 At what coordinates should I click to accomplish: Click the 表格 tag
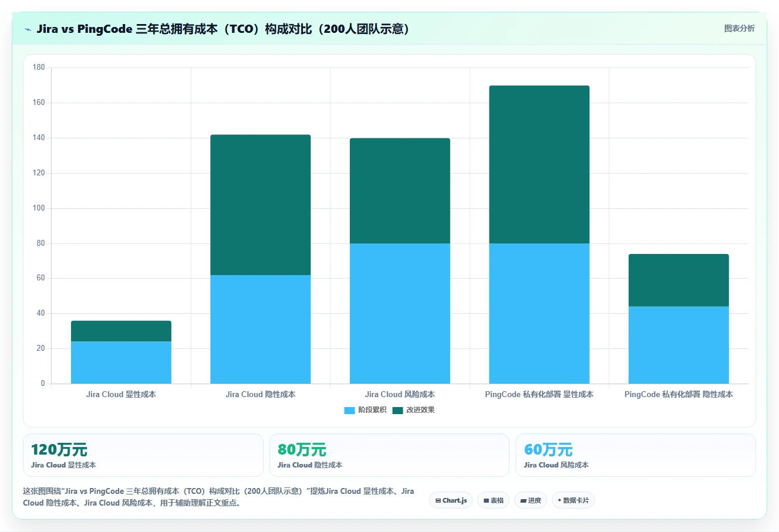pos(493,500)
